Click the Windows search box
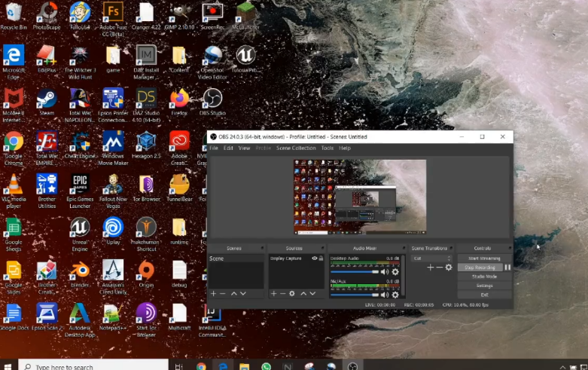The height and width of the screenshot is (370, 588). pyautogui.click(x=93, y=366)
